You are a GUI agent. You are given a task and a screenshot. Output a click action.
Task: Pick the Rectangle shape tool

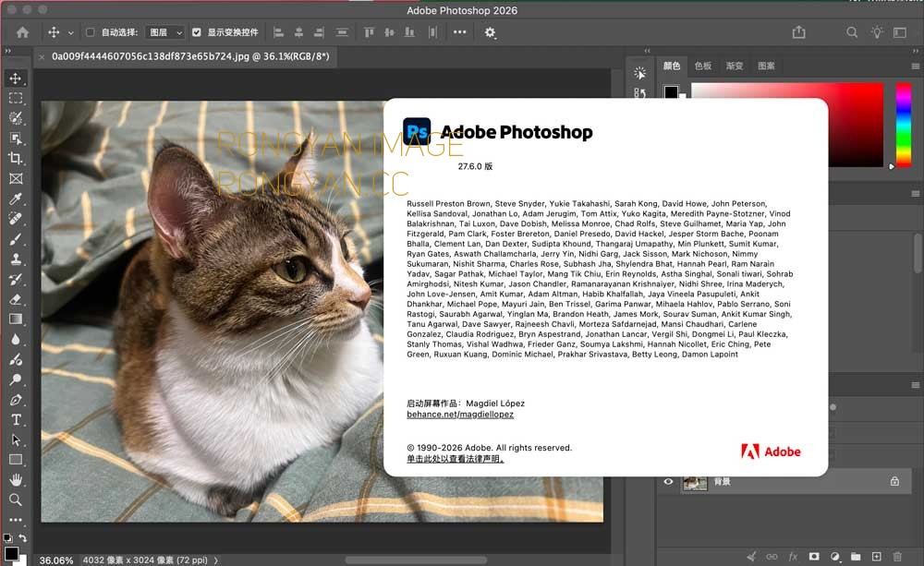(x=16, y=460)
